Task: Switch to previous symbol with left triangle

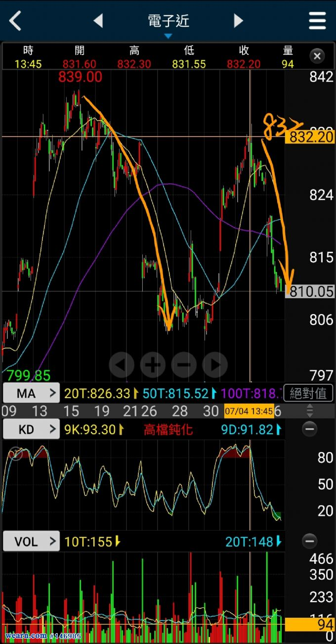Action: click(98, 21)
